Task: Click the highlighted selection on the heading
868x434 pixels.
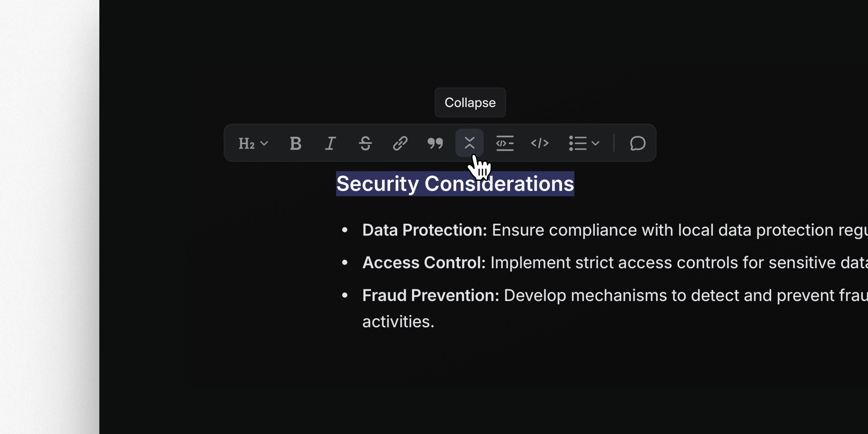Action: pos(455,184)
